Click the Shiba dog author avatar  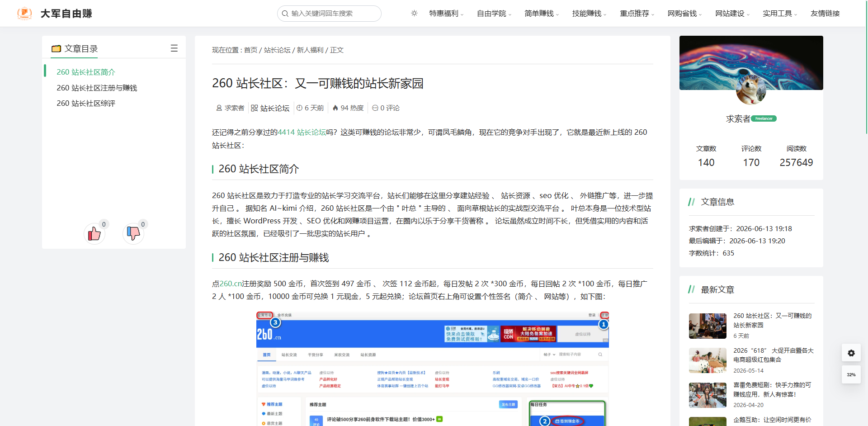[x=751, y=90]
